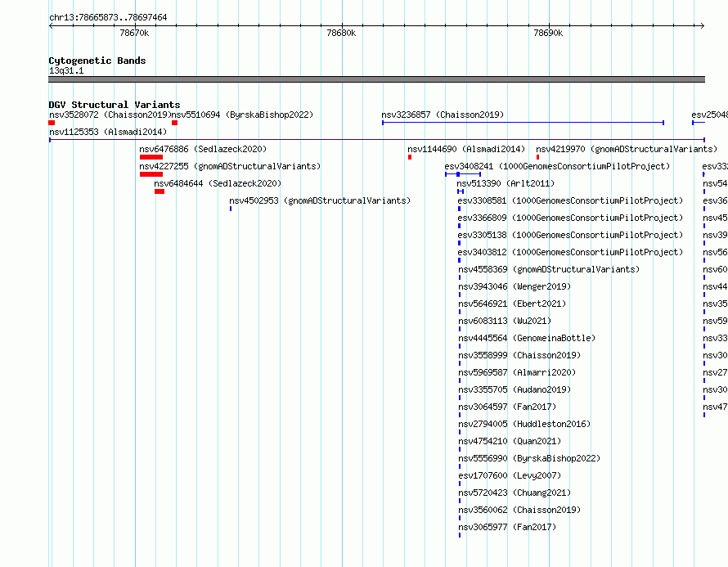Click nsv1144690 (Alsmadi2014) label

tap(466, 149)
